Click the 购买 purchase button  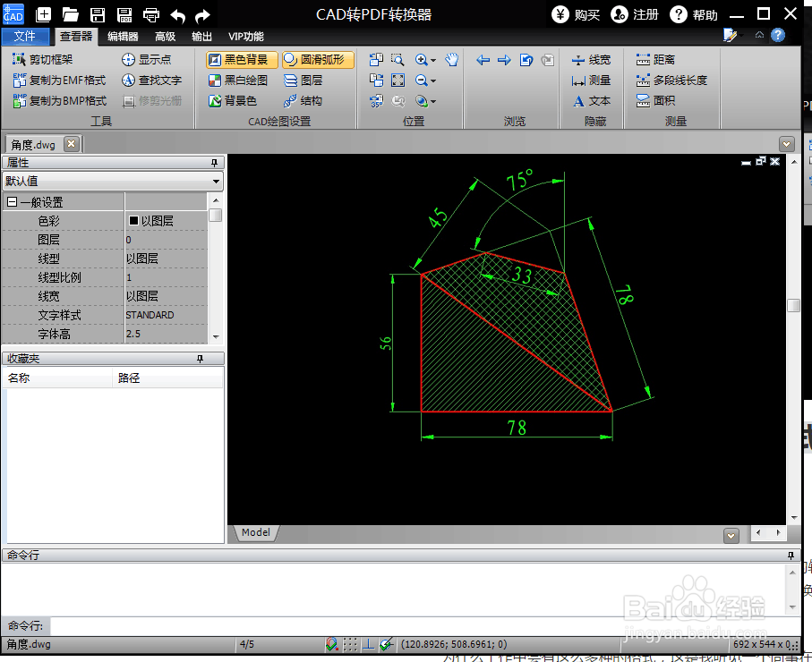[x=576, y=15]
